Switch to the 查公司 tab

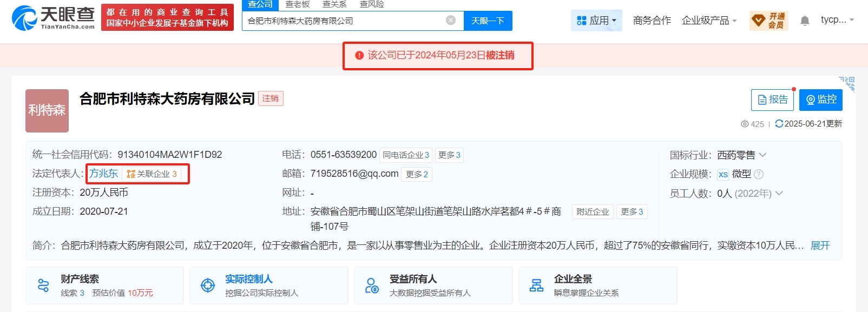pyautogui.click(x=260, y=4)
